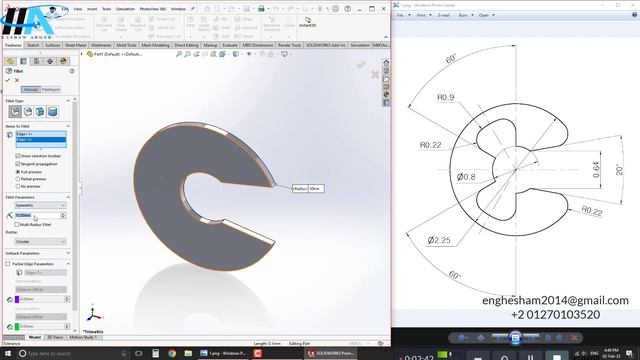This screenshot has height=360, width=640.
Task: Click the Instant3D tool
Action: 307,22
